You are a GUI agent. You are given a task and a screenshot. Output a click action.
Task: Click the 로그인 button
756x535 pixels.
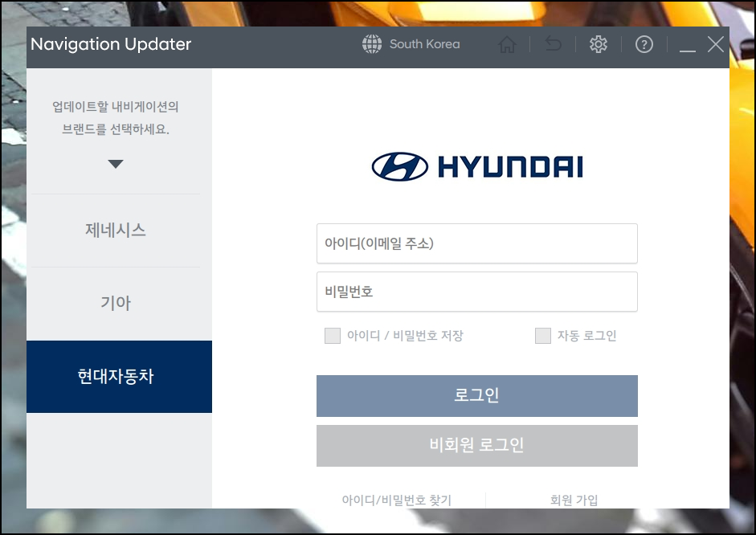(477, 396)
